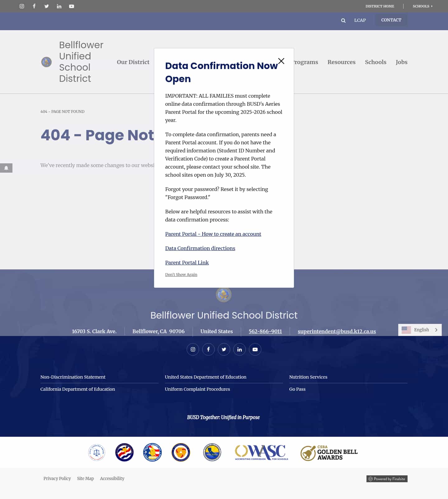Open the Jobs menu

click(x=401, y=62)
